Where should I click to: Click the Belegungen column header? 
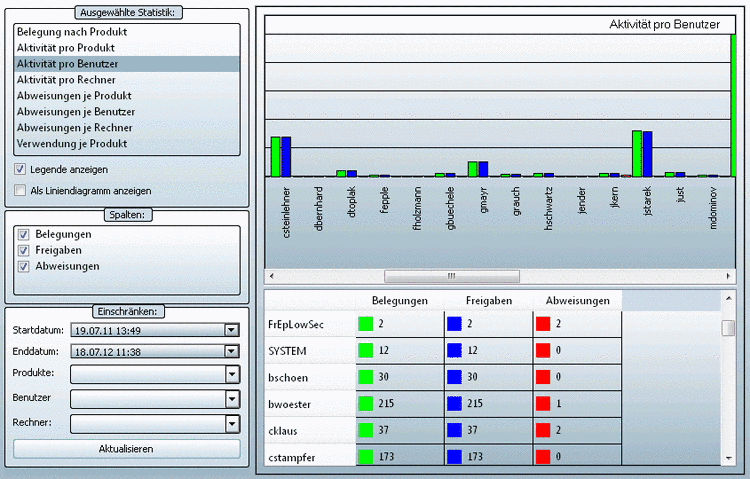tap(400, 301)
